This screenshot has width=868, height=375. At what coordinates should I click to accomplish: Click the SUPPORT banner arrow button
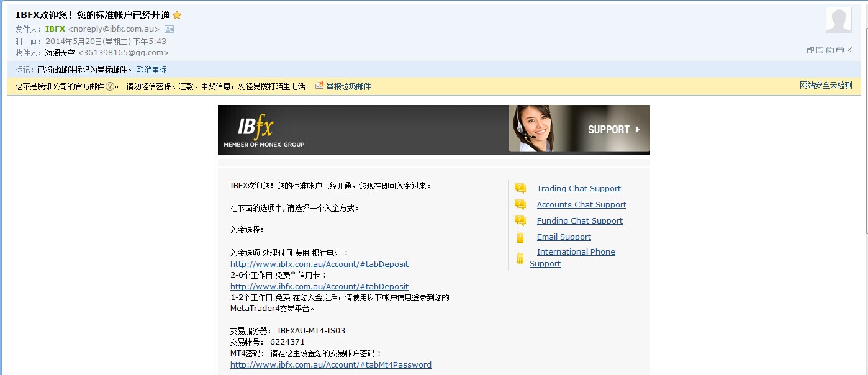[637, 130]
